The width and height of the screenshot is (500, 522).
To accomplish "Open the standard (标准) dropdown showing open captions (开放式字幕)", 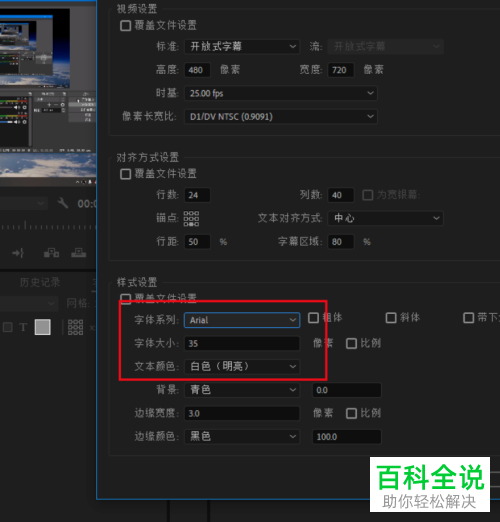I will click(242, 46).
